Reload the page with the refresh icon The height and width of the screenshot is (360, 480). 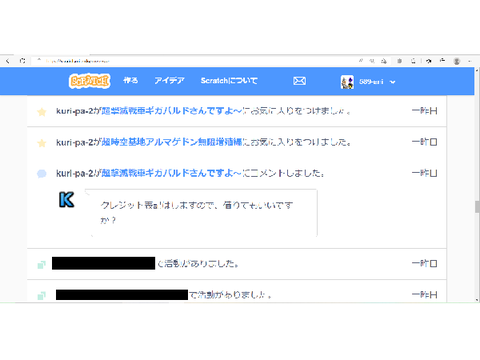(22, 61)
